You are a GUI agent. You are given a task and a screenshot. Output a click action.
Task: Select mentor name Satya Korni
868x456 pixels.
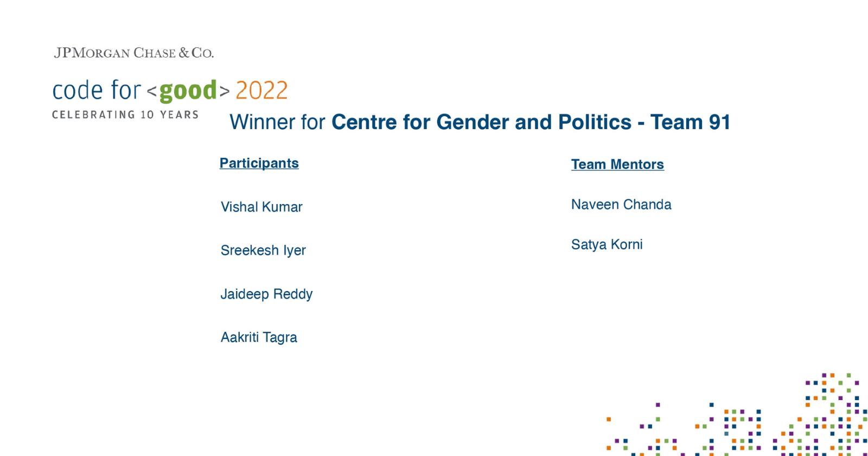tap(607, 244)
